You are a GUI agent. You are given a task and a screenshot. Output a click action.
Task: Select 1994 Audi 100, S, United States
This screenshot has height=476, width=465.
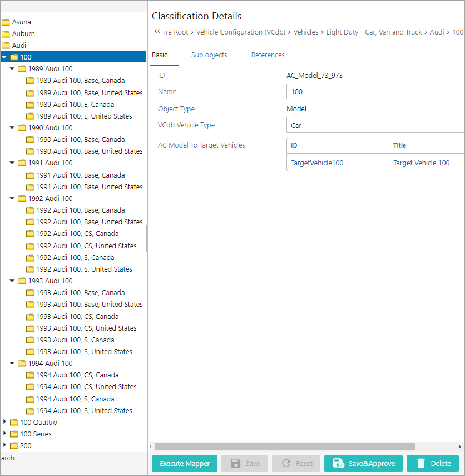coord(84,411)
